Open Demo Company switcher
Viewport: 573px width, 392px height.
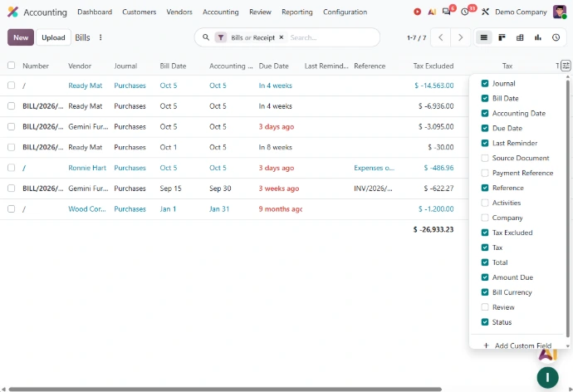521,12
